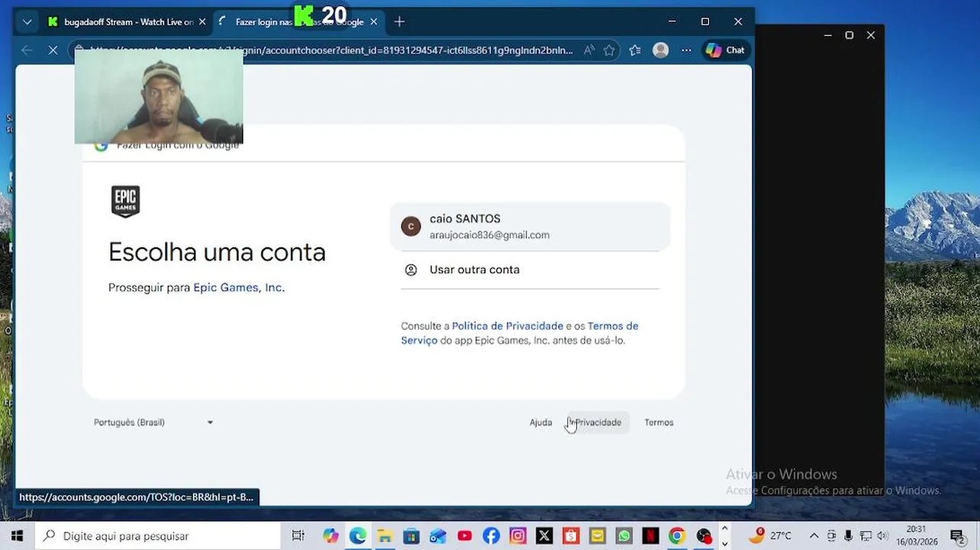Viewport: 980px width, 550px height.
Task: Maximize the dark background window
Action: tap(849, 35)
